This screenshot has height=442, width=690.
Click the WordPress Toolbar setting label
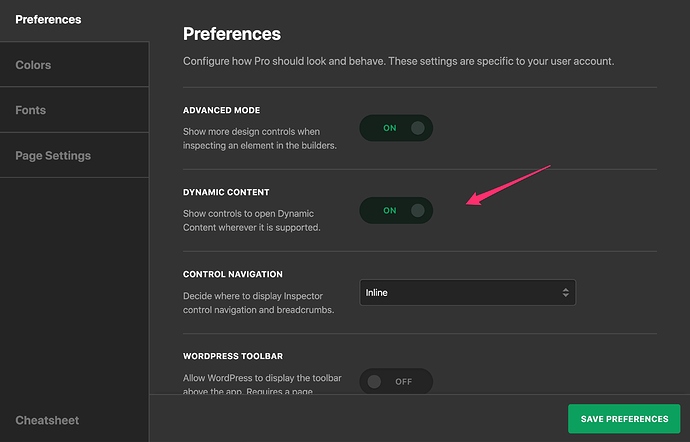233,356
